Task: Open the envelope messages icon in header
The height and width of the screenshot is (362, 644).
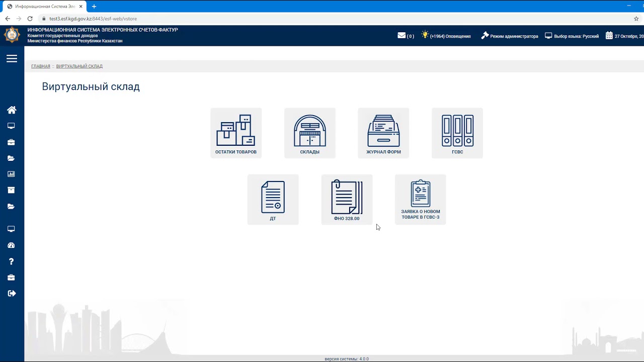Action: [x=401, y=35]
